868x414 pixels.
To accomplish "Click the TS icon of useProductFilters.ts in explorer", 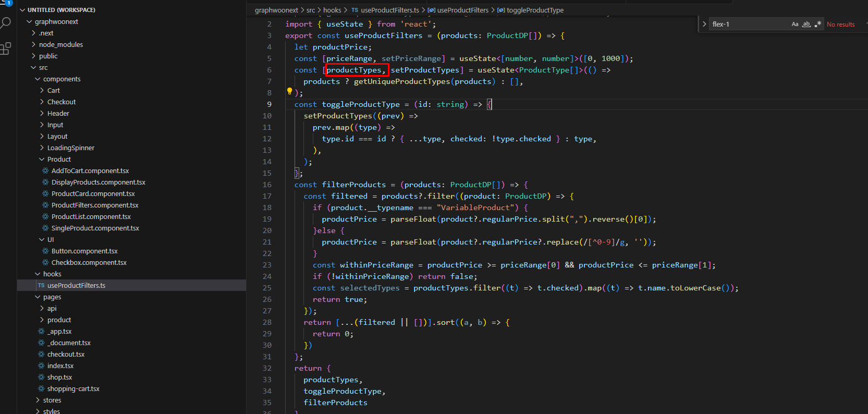I will [x=41, y=286].
